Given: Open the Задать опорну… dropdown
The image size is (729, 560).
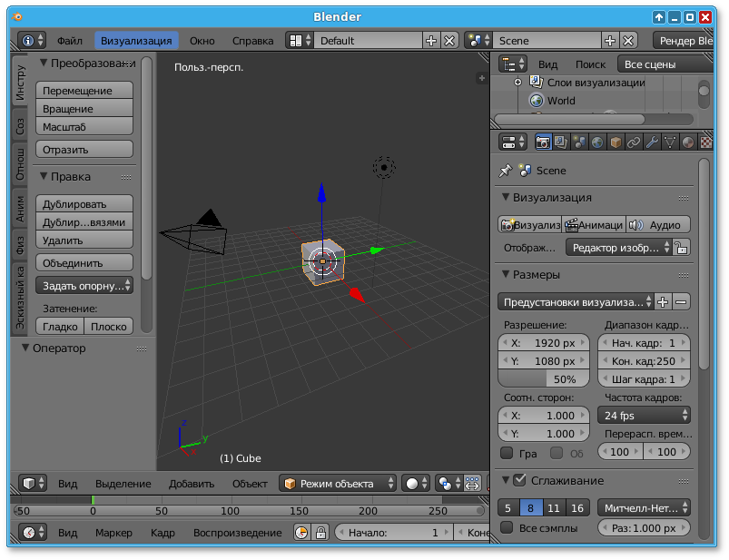Looking at the screenshot, I should [84, 285].
